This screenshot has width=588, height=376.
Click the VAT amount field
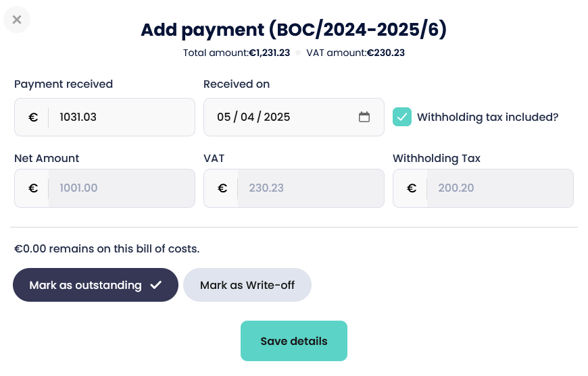pos(311,188)
